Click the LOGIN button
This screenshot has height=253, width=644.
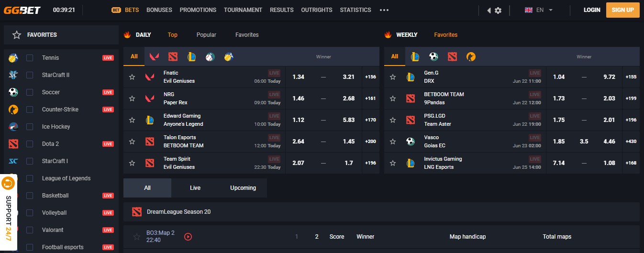[592, 10]
